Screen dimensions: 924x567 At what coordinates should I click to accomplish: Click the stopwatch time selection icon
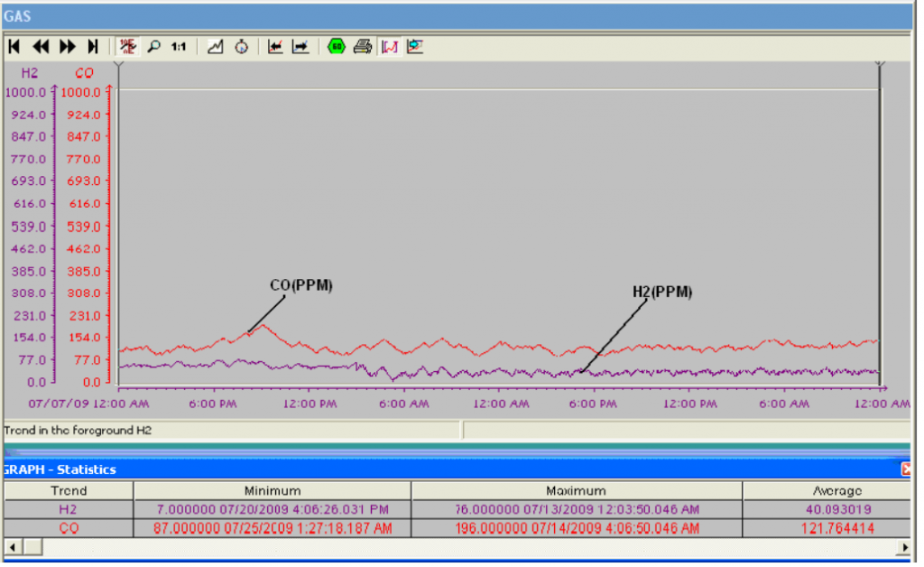(x=241, y=47)
